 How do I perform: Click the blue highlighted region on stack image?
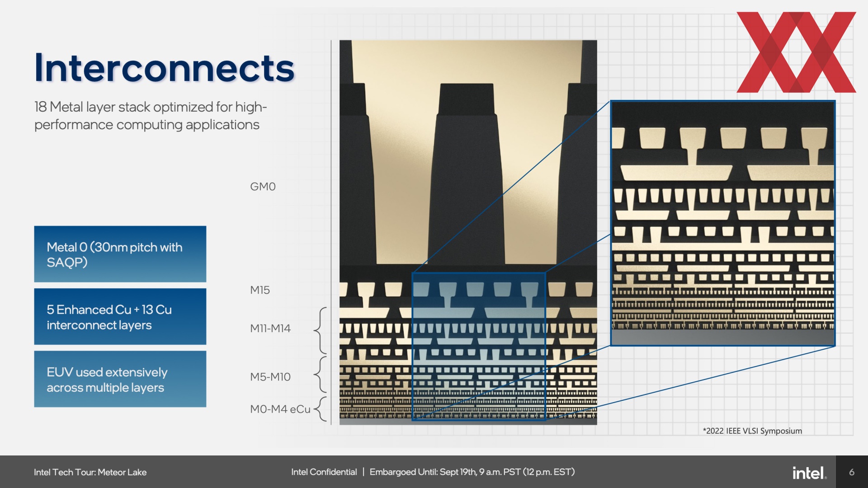tap(479, 347)
